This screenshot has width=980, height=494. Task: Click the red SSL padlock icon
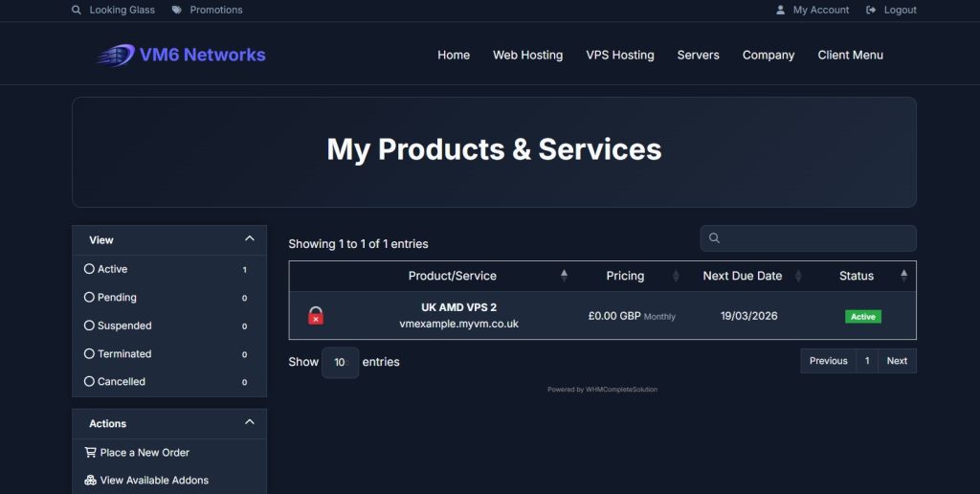coord(316,315)
